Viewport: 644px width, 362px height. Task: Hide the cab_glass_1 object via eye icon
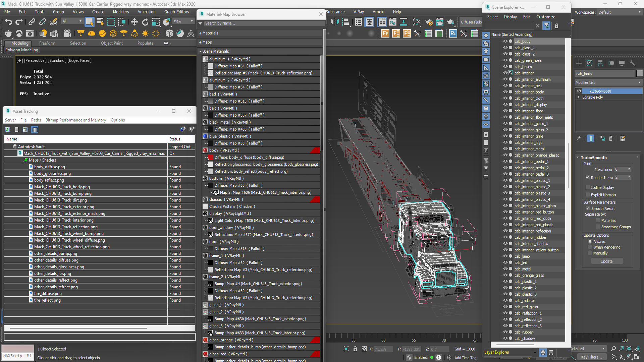505,48
